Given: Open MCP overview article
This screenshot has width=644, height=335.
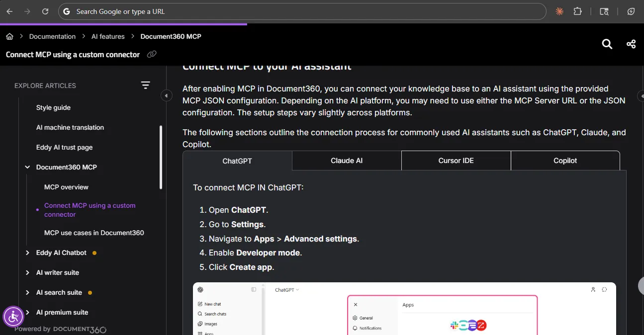Looking at the screenshot, I should click(x=66, y=187).
